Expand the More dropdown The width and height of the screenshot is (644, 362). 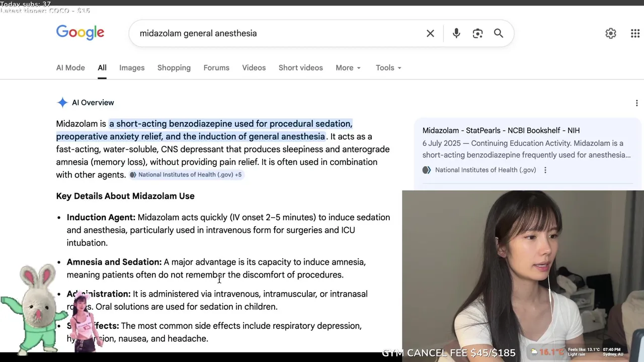(x=348, y=68)
